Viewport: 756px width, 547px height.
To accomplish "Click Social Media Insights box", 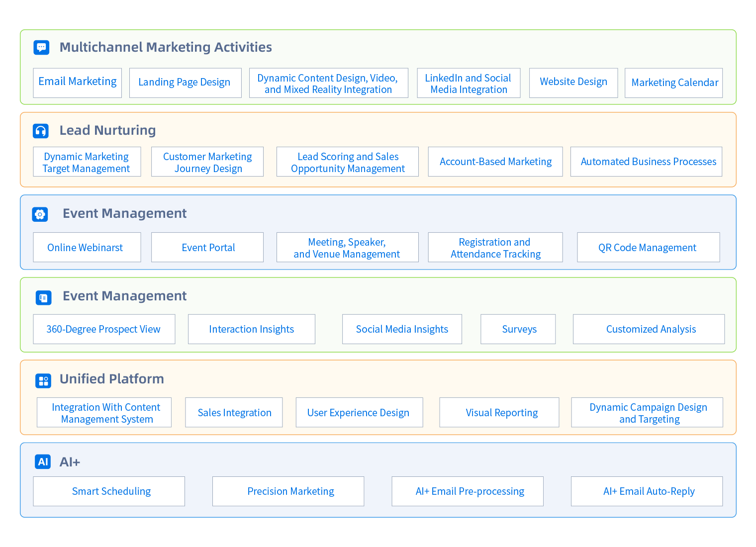I will coord(402,329).
